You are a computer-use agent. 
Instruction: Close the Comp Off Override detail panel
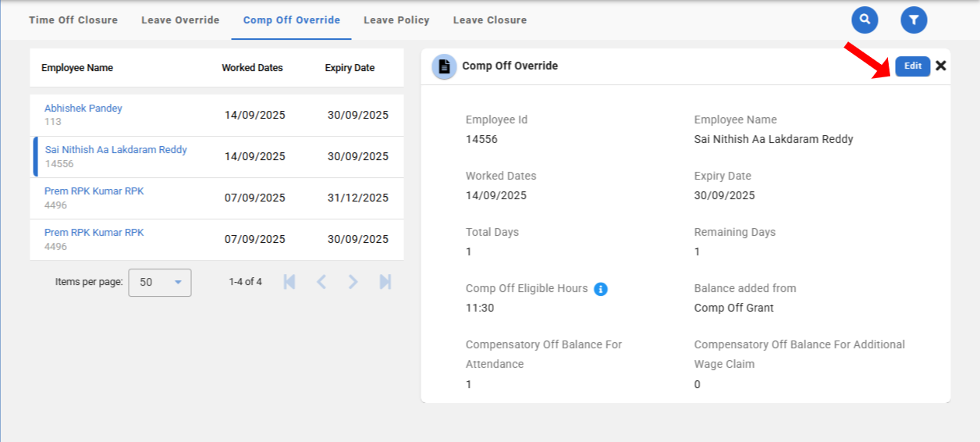pyautogui.click(x=941, y=66)
